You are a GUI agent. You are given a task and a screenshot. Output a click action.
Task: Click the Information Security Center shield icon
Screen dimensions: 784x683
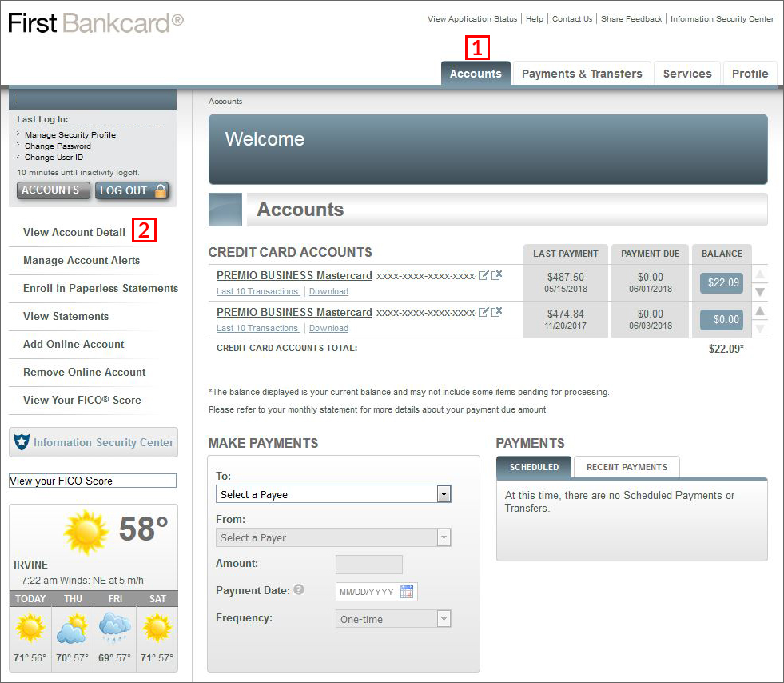pyautogui.click(x=22, y=442)
